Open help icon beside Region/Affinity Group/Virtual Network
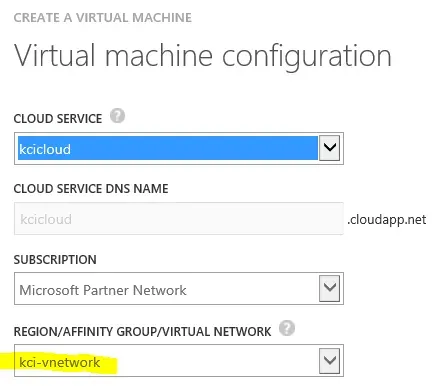 [287, 328]
